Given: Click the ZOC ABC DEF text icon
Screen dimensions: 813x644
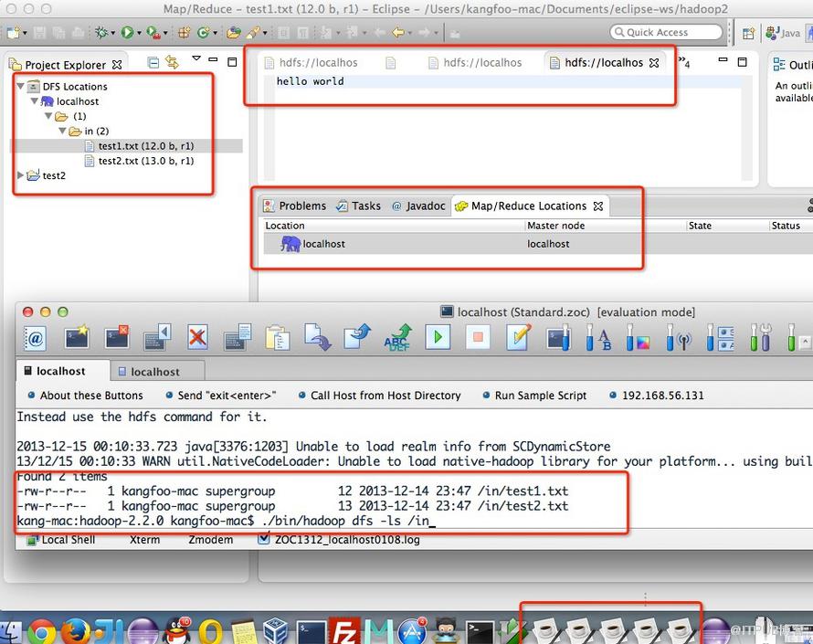Looking at the screenshot, I should [x=397, y=338].
